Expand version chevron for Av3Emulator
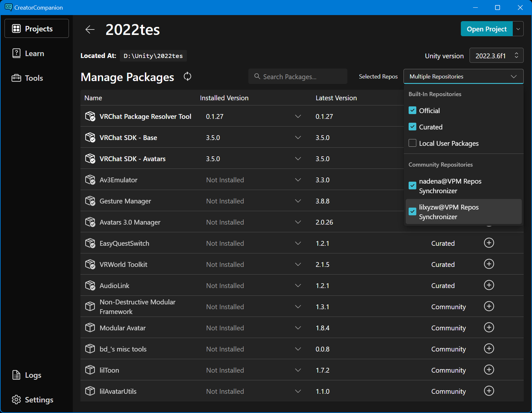 coord(298,180)
